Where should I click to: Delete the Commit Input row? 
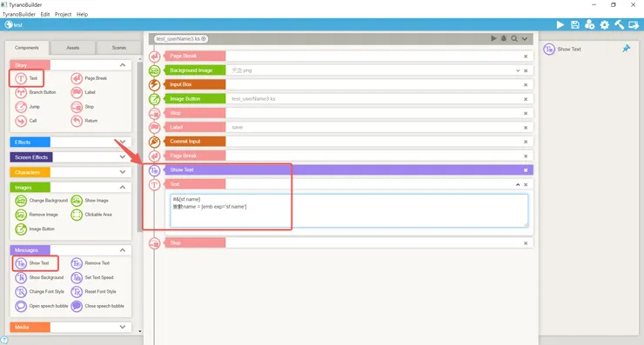click(x=526, y=142)
